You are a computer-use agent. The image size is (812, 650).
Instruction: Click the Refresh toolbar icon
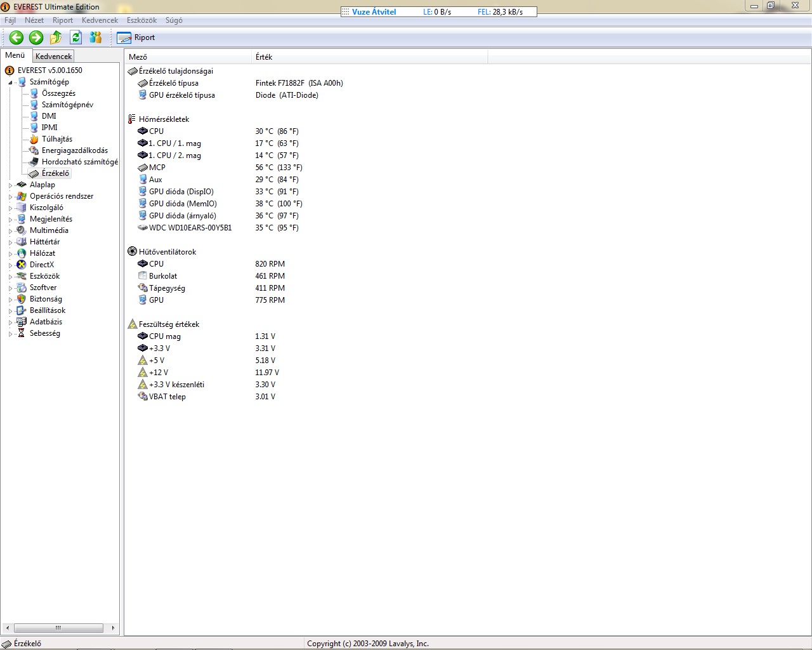click(75, 37)
